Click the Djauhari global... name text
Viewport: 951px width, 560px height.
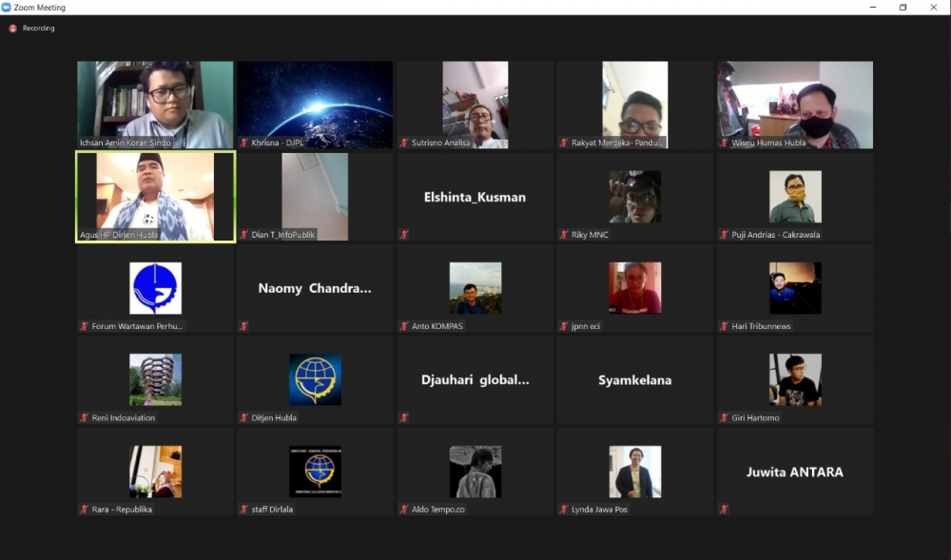pyautogui.click(x=475, y=380)
